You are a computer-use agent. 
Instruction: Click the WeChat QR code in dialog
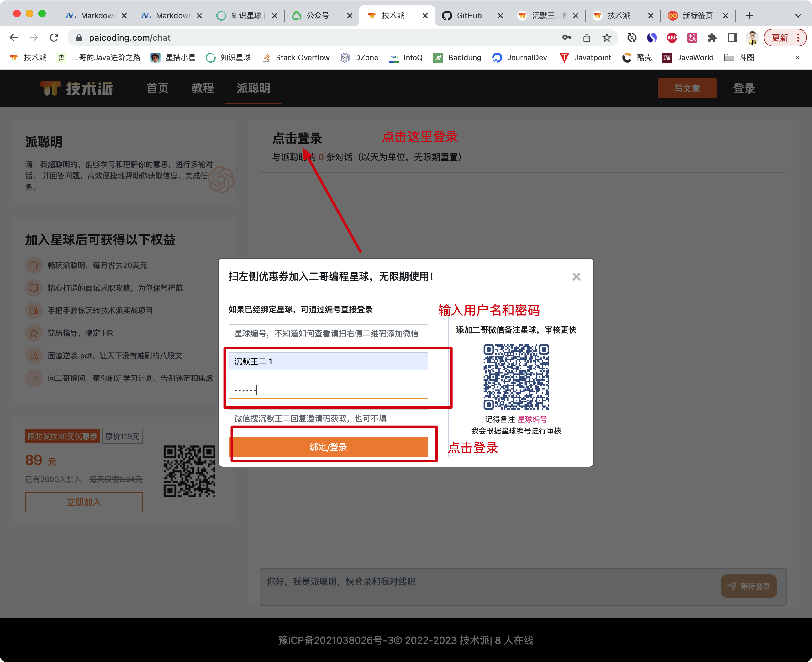point(516,377)
